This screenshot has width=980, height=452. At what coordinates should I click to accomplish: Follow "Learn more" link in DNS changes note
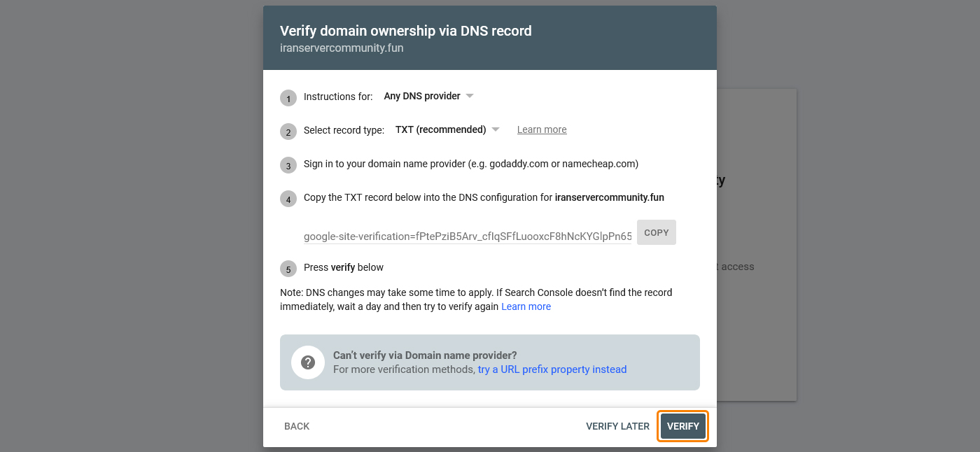526,306
